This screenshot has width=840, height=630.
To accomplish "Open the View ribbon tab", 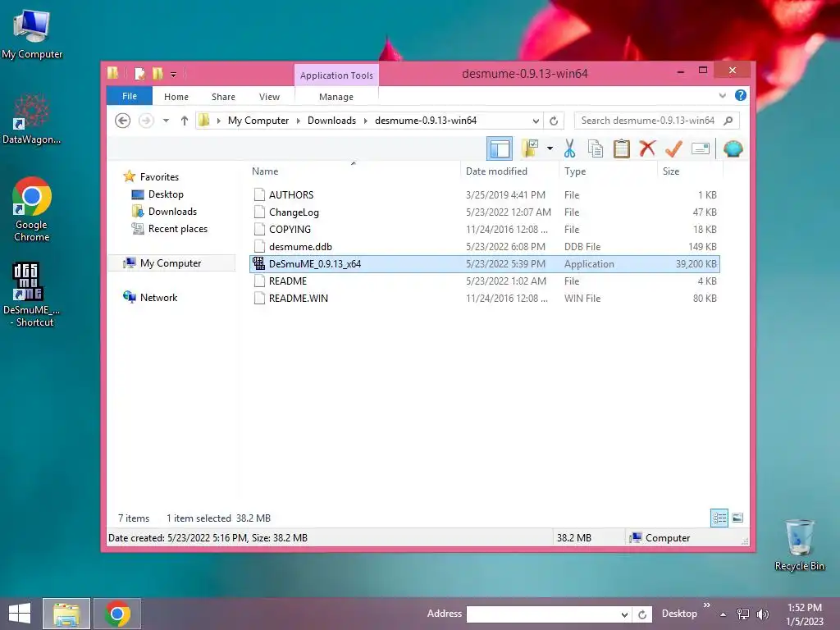I will coord(269,97).
